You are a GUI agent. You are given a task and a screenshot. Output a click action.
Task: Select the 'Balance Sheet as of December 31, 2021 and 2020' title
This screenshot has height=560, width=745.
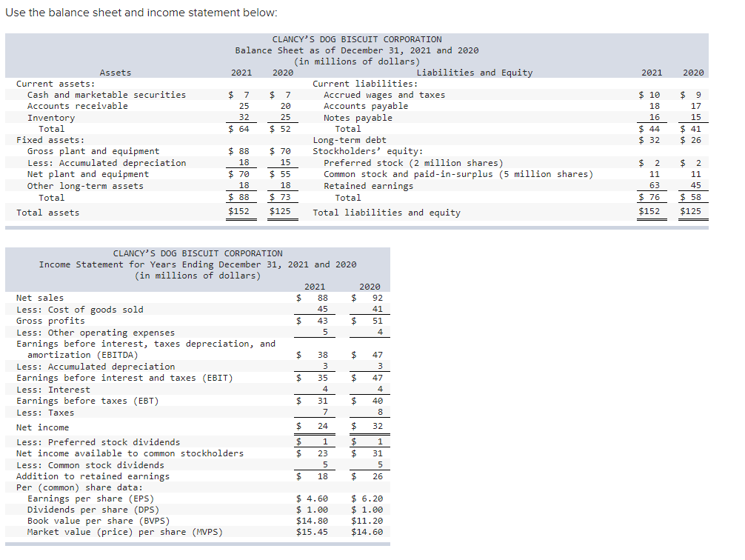[357, 50]
